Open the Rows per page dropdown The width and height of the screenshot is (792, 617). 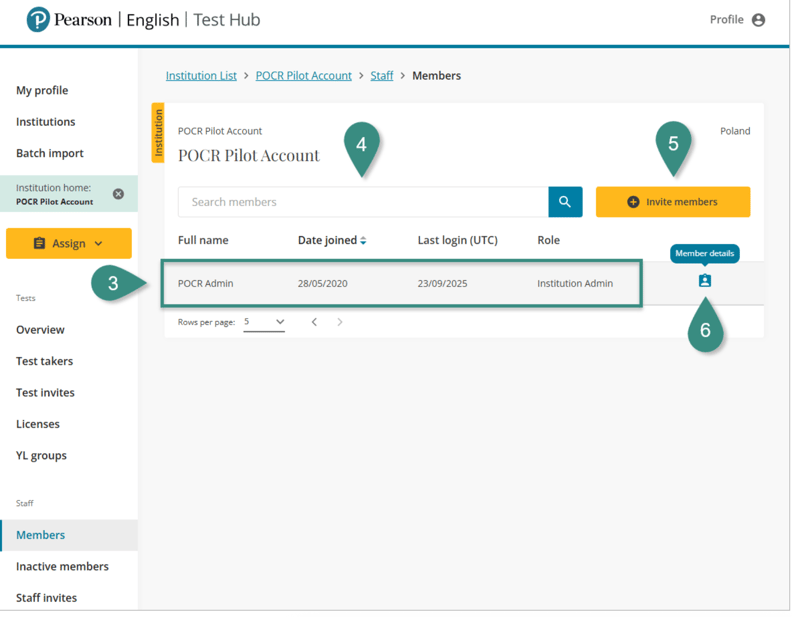(x=265, y=322)
